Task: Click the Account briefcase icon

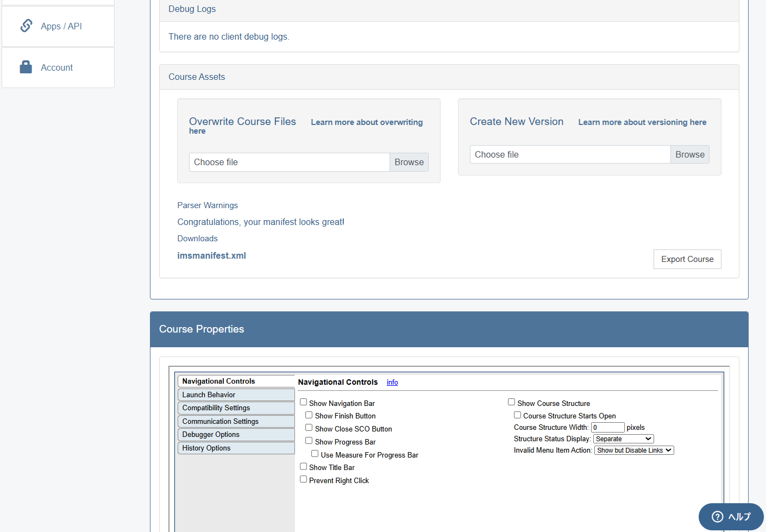Action: pos(26,67)
